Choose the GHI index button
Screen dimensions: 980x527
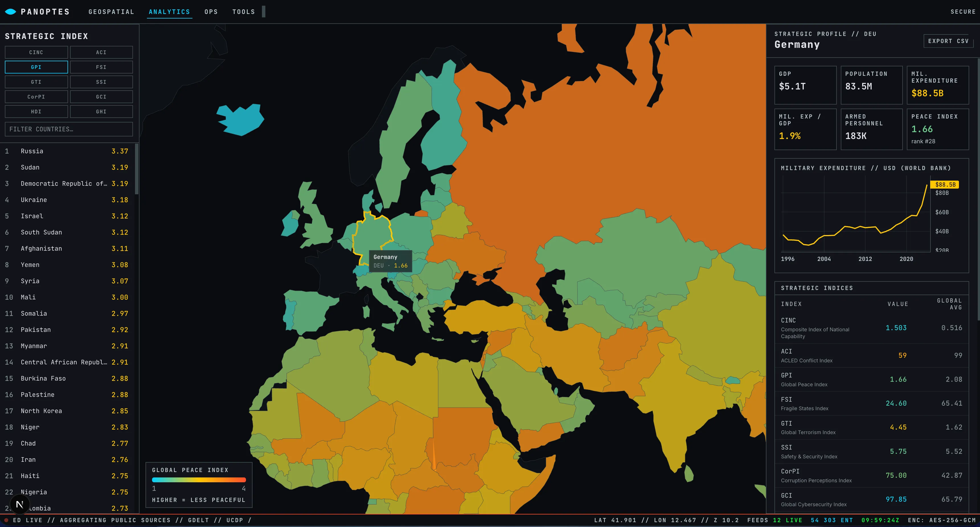click(101, 111)
